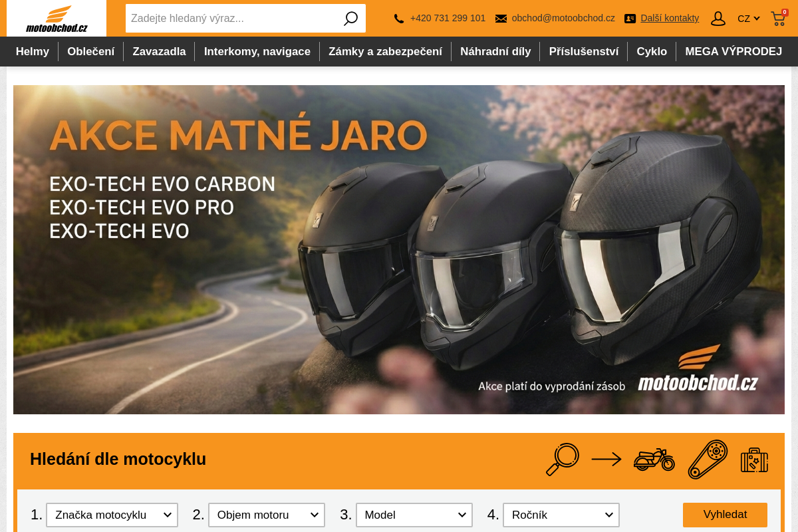The height and width of the screenshot is (532, 798).
Task: Click the chain sprocket icon
Action: pos(708,459)
